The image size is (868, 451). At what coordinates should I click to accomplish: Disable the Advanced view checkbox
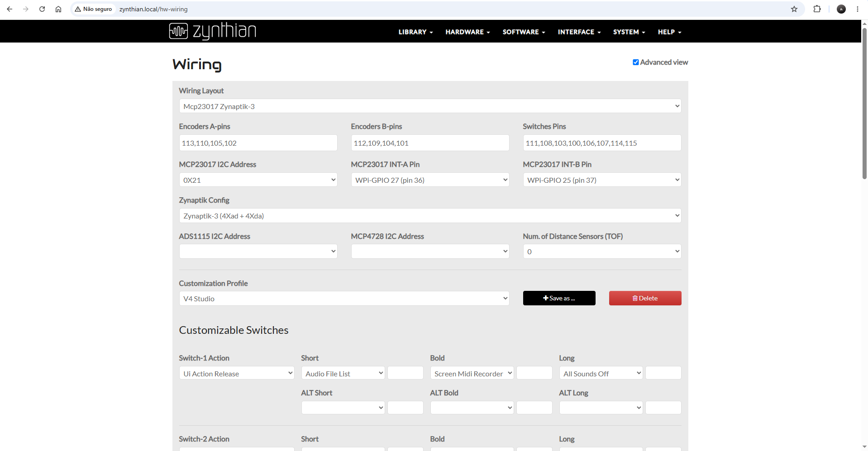[x=635, y=62]
